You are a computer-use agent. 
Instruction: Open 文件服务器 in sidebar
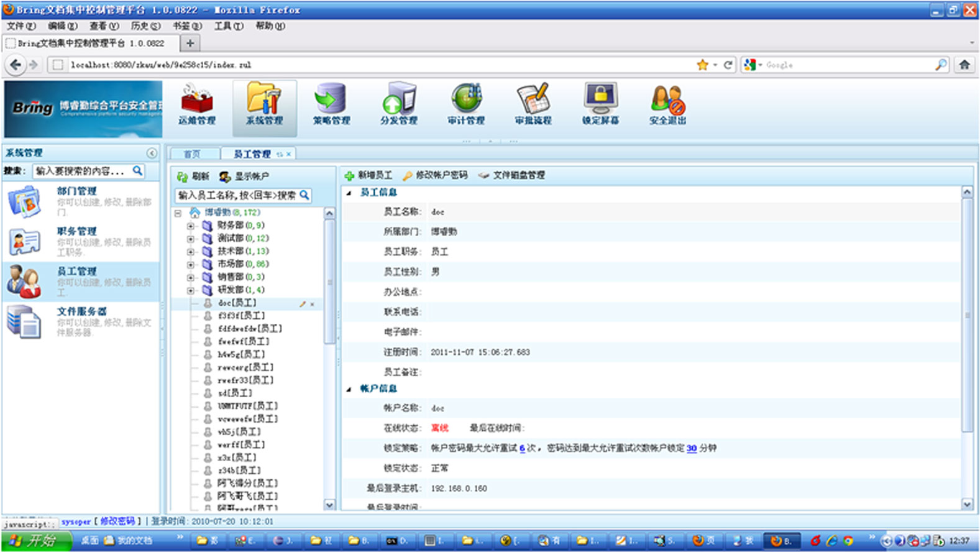[x=80, y=321]
